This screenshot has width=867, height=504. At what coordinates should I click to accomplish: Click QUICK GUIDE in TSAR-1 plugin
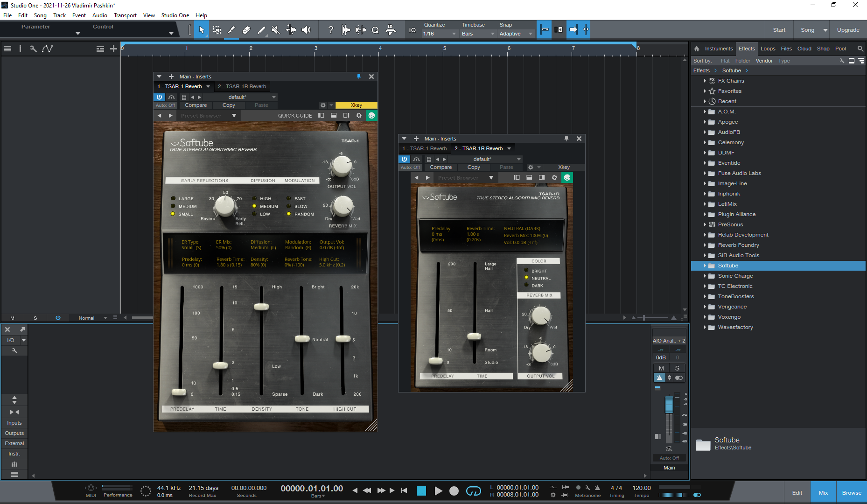click(x=295, y=116)
